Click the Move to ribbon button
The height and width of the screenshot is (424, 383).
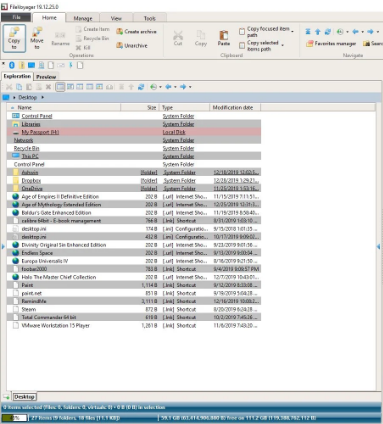37,38
